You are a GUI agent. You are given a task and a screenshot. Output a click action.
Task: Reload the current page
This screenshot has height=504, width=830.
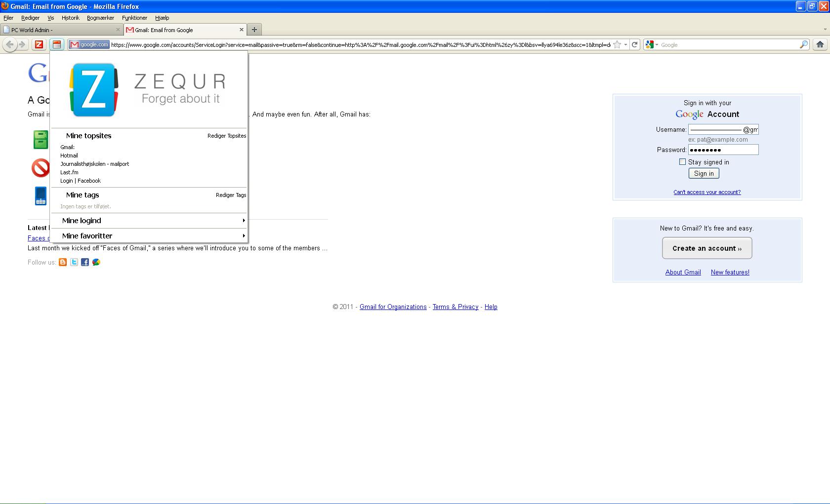pos(635,44)
